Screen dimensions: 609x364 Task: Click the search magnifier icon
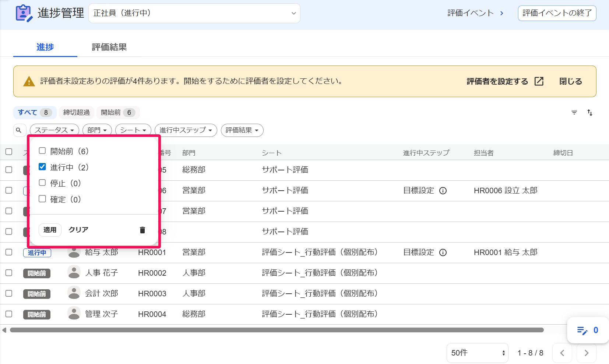(x=19, y=130)
